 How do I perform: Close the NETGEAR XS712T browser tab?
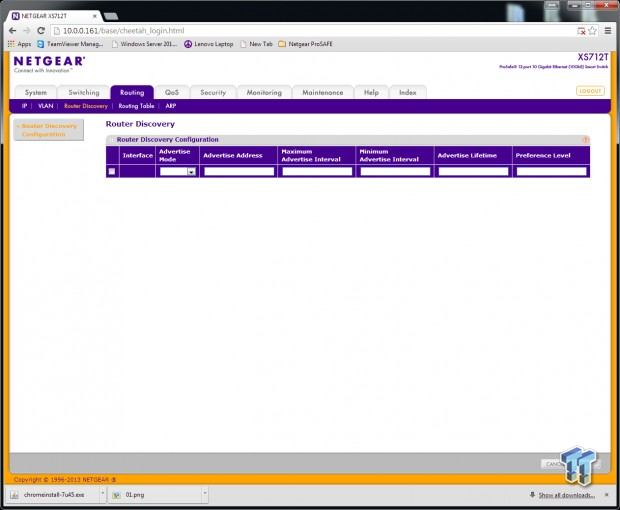[x=95, y=16]
